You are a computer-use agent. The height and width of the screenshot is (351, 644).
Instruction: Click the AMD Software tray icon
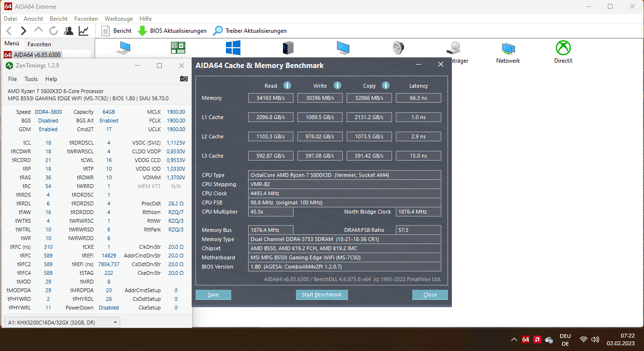coord(537,339)
